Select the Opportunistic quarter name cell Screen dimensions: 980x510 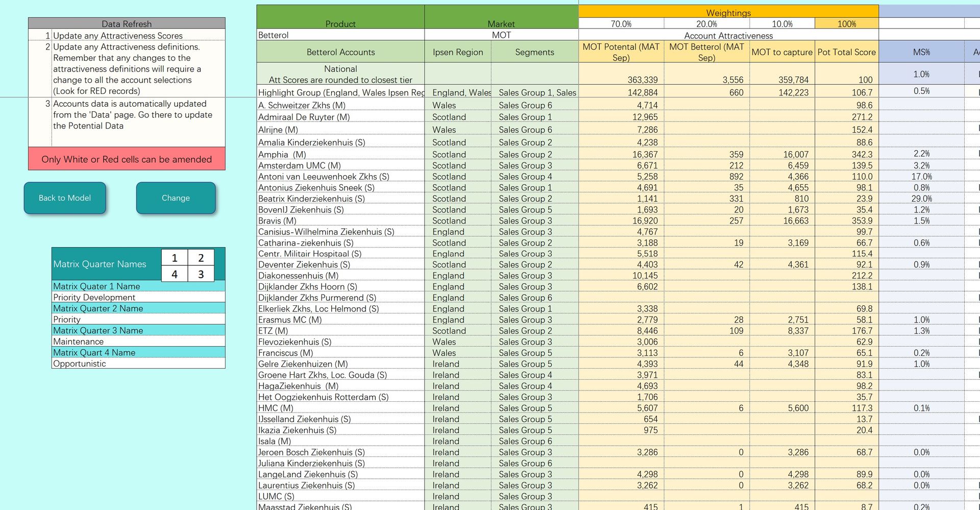[x=138, y=363]
